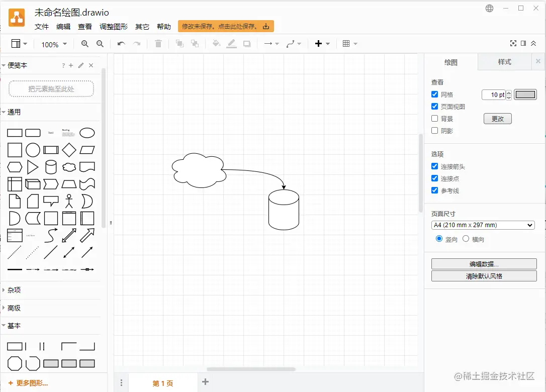Enable the 背景 checkbox

point(434,119)
